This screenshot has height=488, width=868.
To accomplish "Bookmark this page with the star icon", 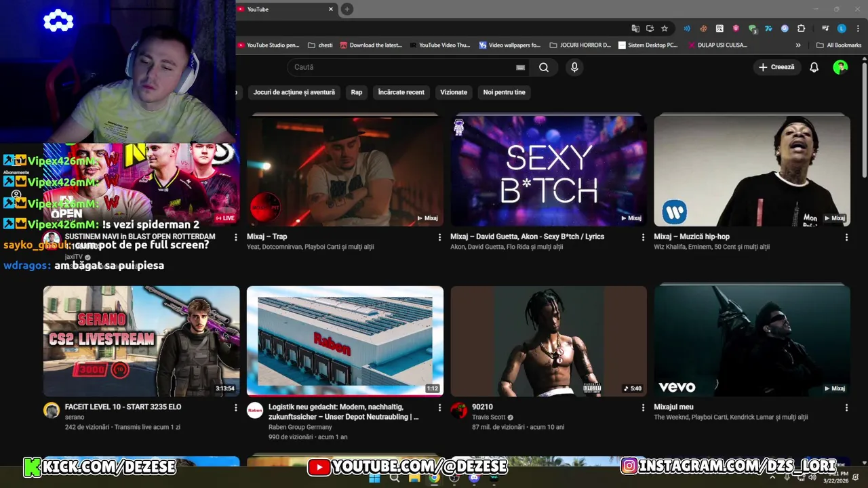I will point(665,28).
